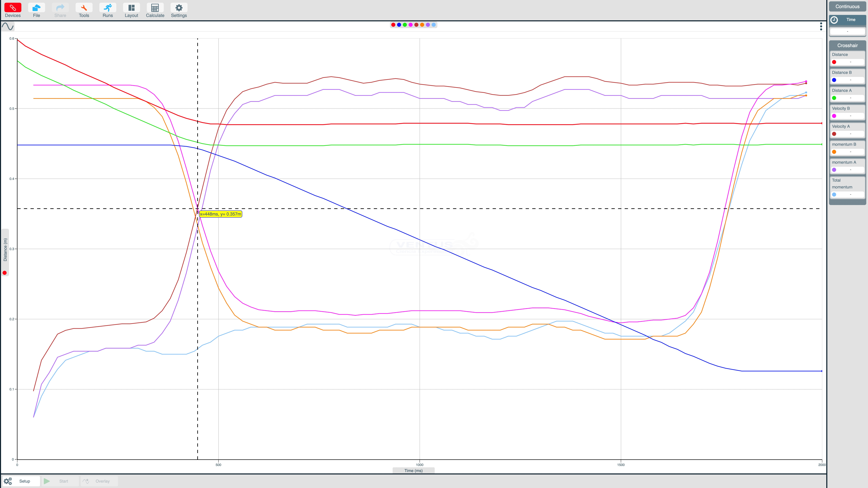
Task: Open the three-dot graph options menu
Action: click(821, 26)
